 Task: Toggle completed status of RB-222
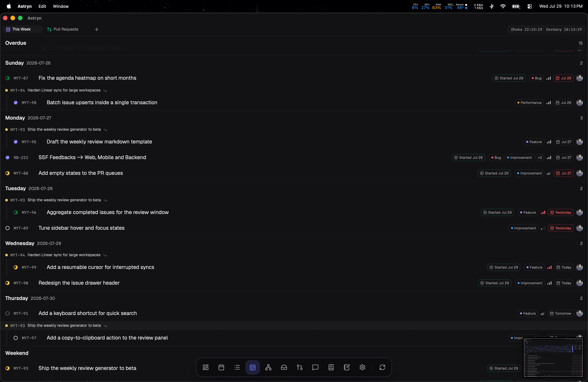pyautogui.click(x=7, y=157)
